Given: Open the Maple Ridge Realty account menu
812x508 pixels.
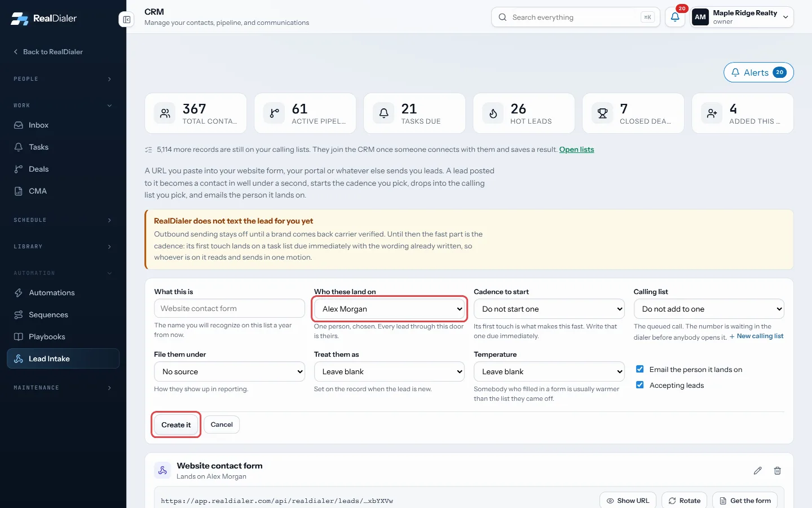Looking at the screenshot, I should coord(742,17).
